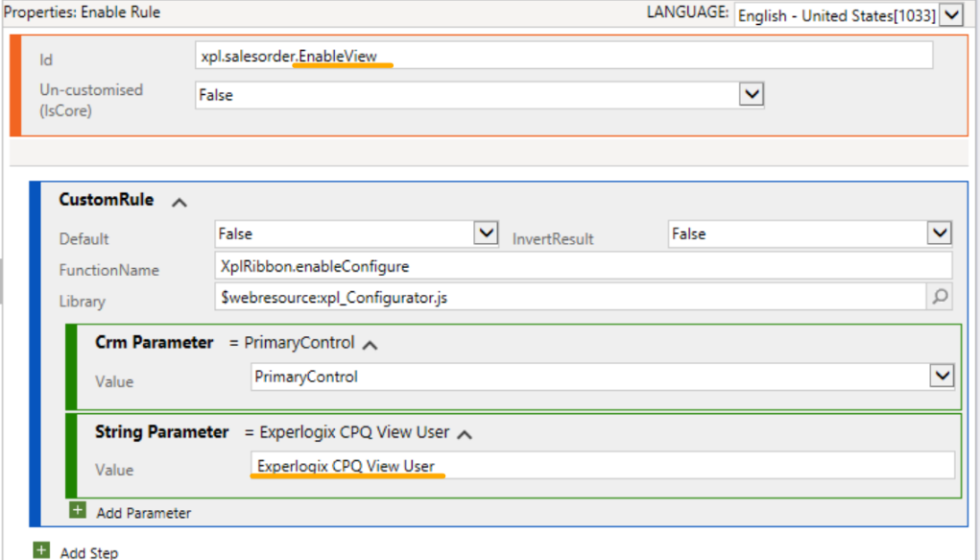
Task: Click the Un-customised (IsCore) label
Action: click(91, 100)
